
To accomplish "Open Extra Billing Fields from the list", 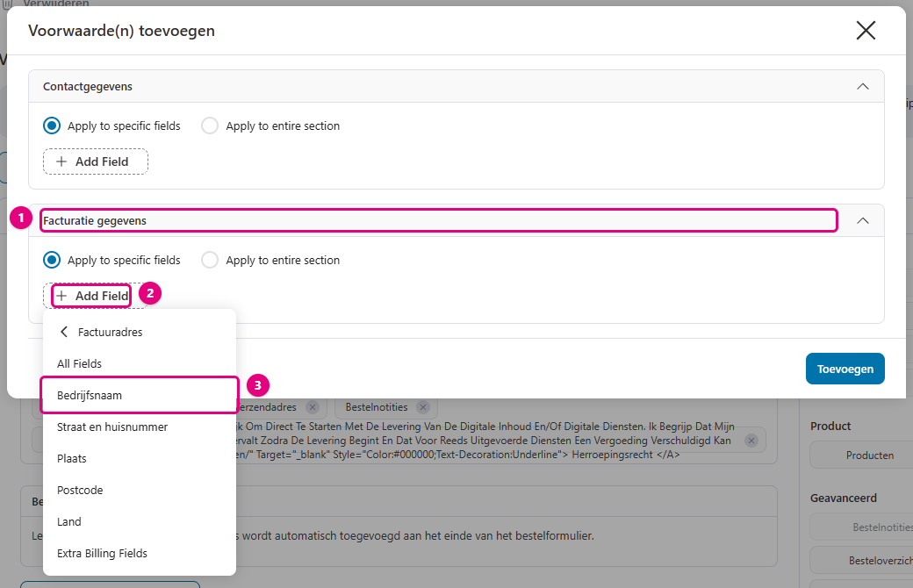I will pos(140,553).
